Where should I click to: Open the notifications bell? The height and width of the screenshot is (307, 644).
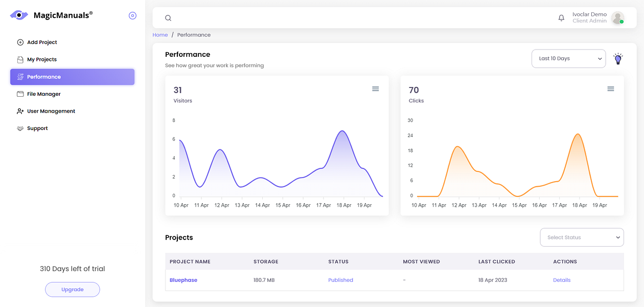pyautogui.click(x=561, y=18)
